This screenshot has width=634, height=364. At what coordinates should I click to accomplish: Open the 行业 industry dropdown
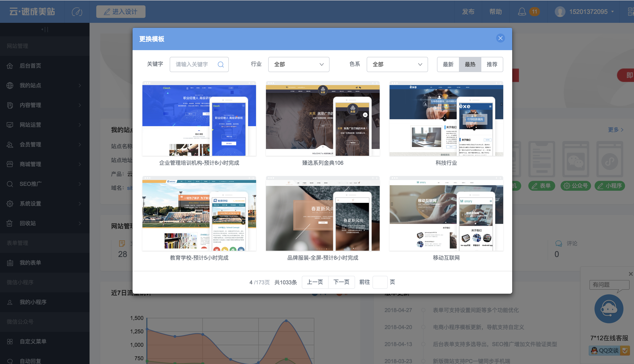coord(298,64)
